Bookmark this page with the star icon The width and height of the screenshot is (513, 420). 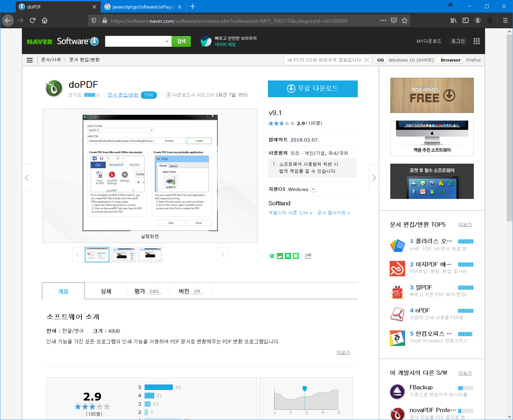click(x=405, y=20)
